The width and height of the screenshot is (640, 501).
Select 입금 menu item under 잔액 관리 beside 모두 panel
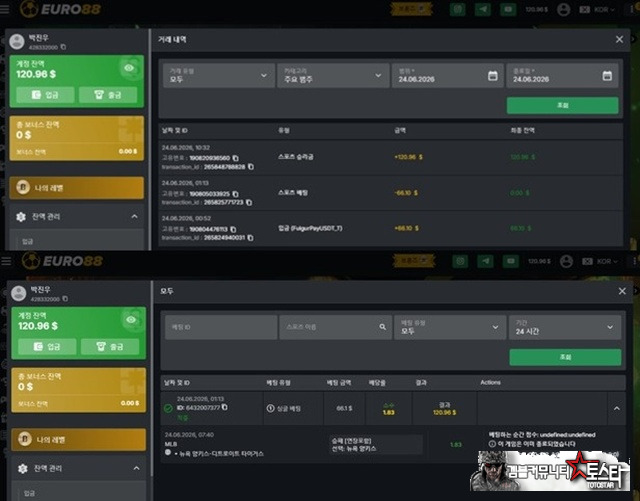29,493
